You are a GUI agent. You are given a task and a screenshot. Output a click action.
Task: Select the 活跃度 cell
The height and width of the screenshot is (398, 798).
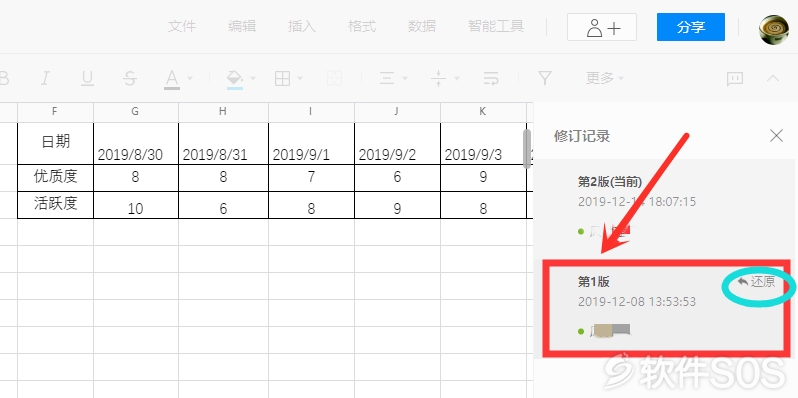(x=55, y=205)
